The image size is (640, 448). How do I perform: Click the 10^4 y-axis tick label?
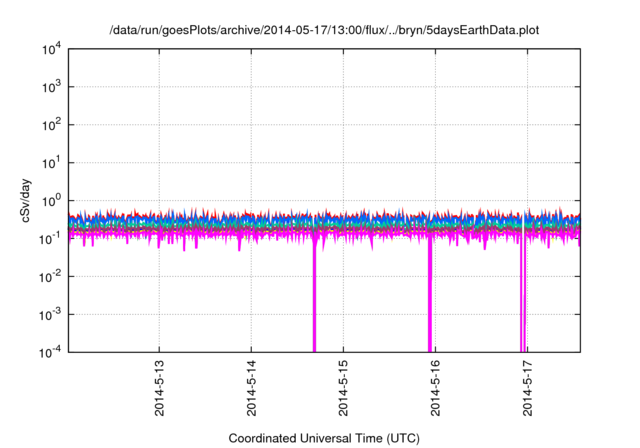tap(51, 49)
